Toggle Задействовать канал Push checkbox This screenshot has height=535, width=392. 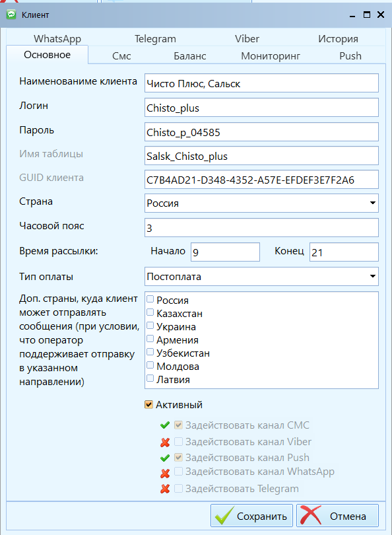pyautogui.click(x=178, y=457)
